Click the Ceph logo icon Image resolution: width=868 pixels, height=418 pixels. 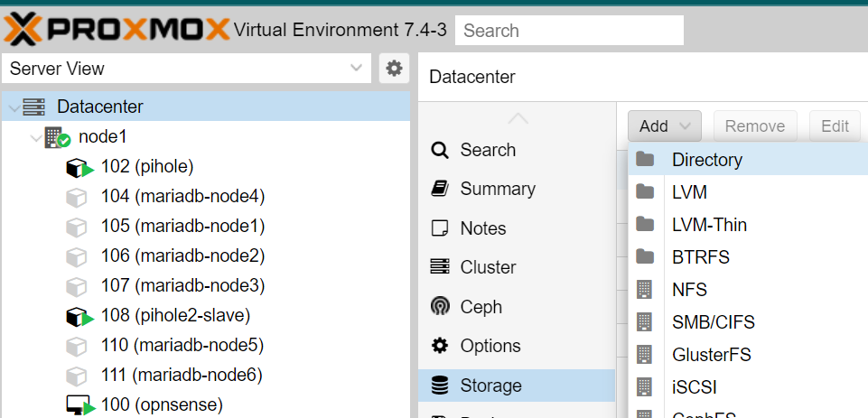pos(440,306)
